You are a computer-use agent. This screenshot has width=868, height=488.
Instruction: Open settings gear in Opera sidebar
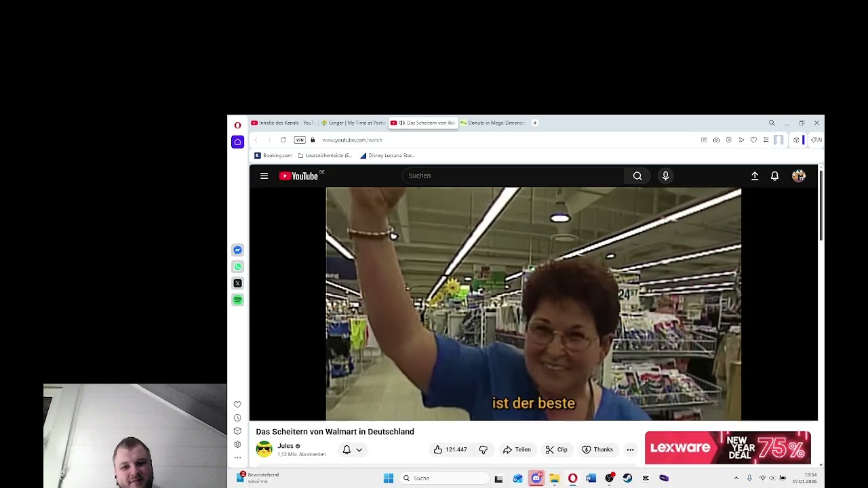pyautogui.click(x=237, y=445)
